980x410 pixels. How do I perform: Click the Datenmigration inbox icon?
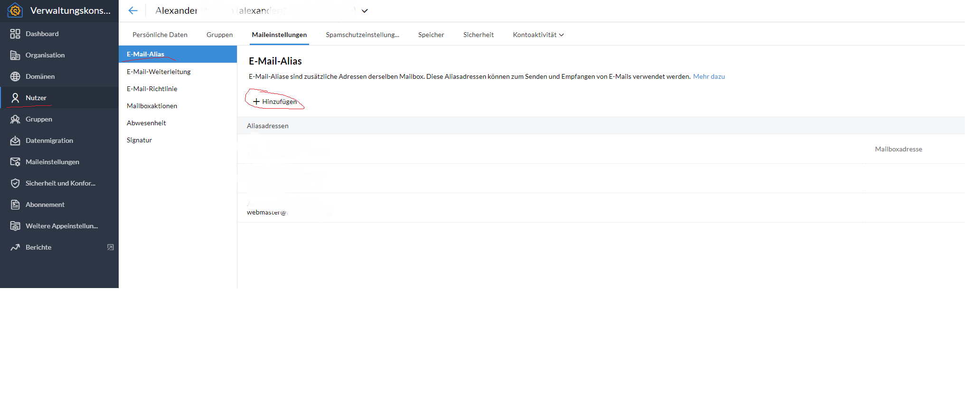(15, 140)
